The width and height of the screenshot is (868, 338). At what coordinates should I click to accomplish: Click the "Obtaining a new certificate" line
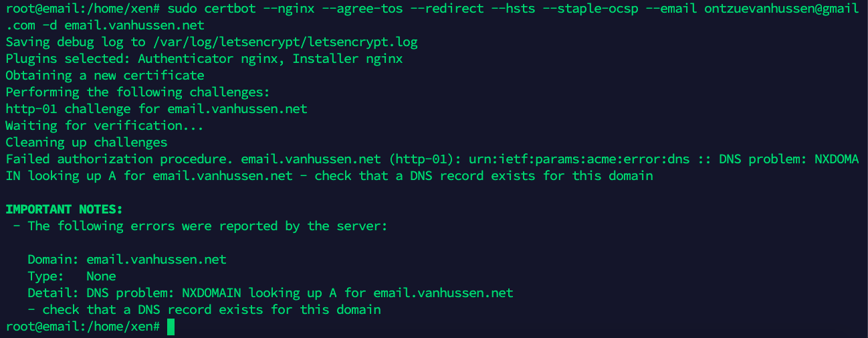105,76
